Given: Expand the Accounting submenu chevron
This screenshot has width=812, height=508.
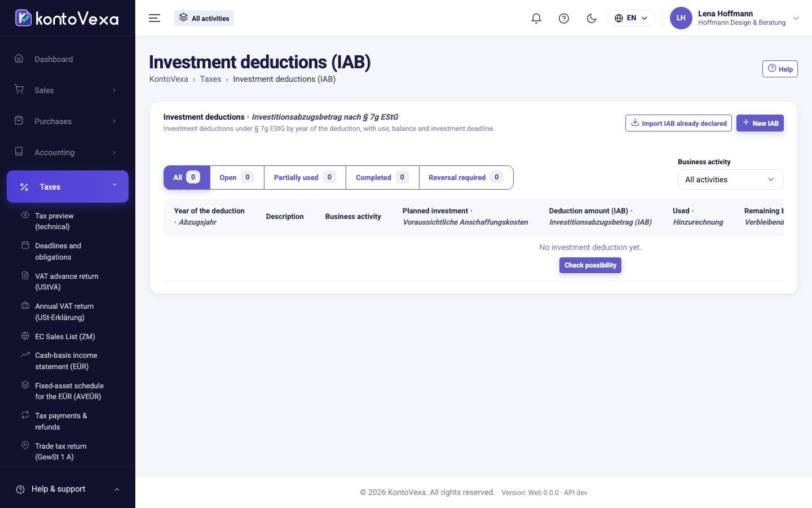Looking at the screenshot, I should tap(114, 152).
